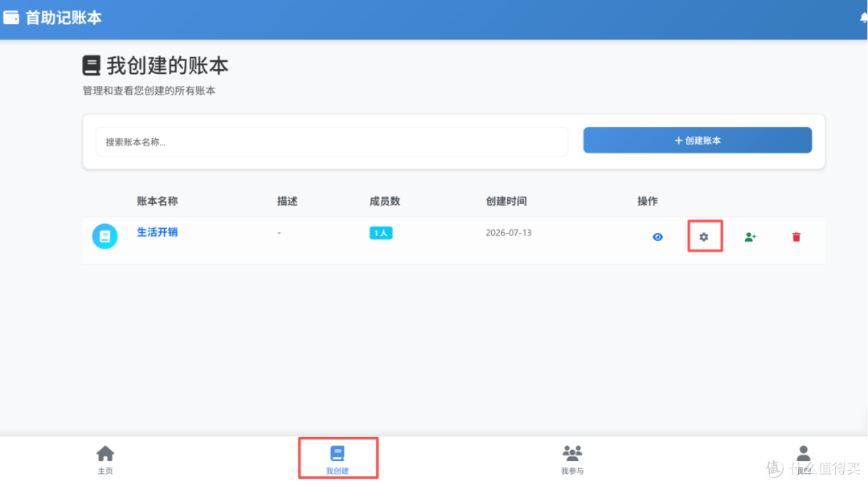868x486 pixels.
Task: Click the 创建账本 button
Action: point(698,140)
